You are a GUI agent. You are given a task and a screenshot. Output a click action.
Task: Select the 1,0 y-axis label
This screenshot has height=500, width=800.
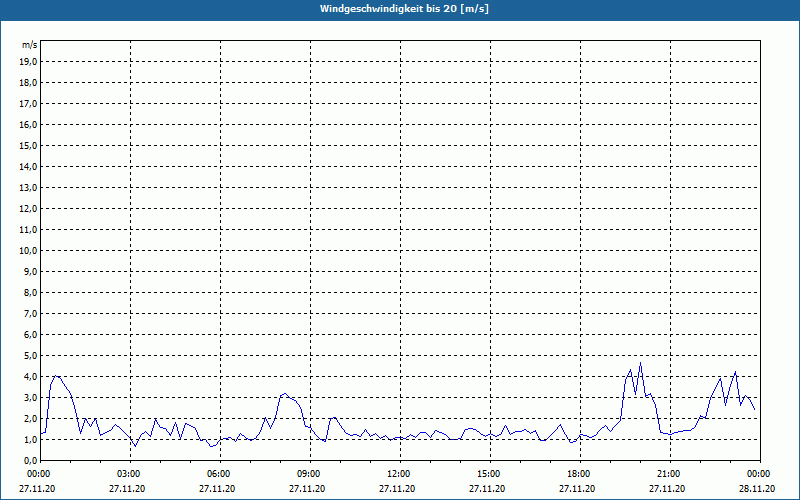pos(30,439)
